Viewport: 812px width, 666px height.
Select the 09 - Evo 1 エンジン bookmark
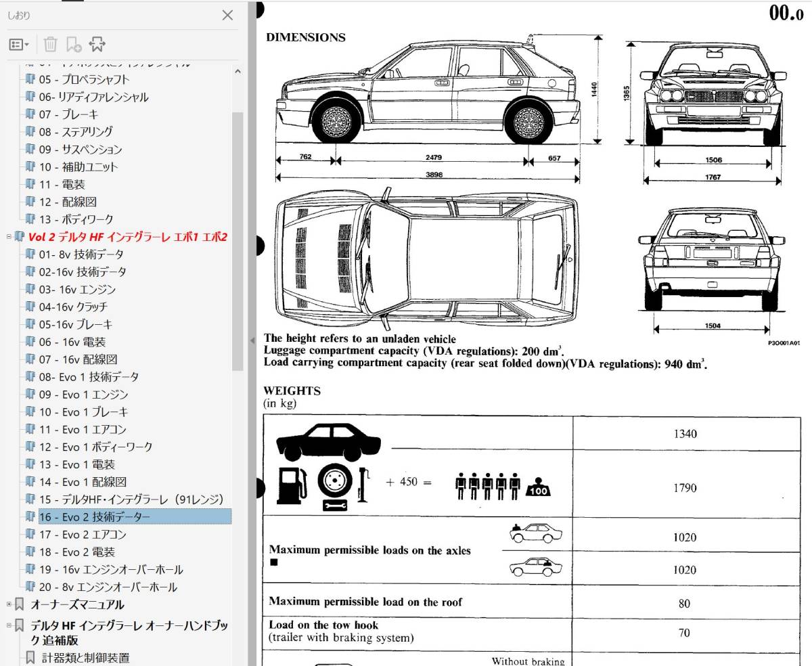pos(83,395)
